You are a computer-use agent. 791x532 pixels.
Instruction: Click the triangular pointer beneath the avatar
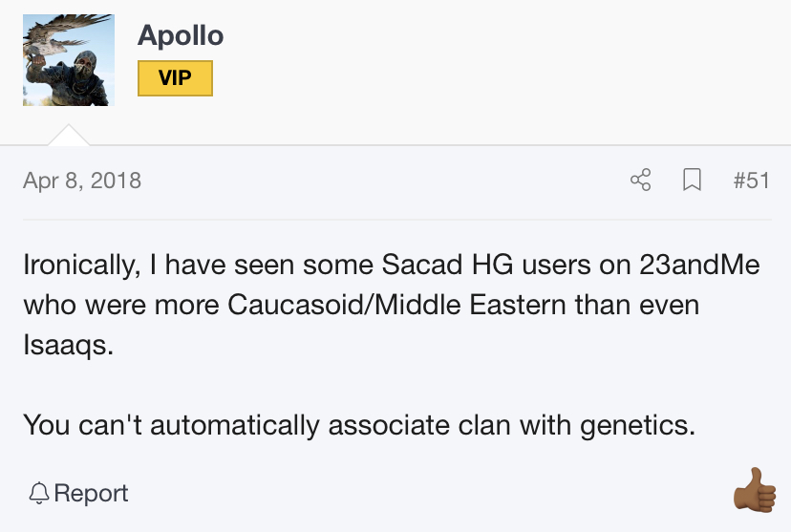(x=69, y=135)
